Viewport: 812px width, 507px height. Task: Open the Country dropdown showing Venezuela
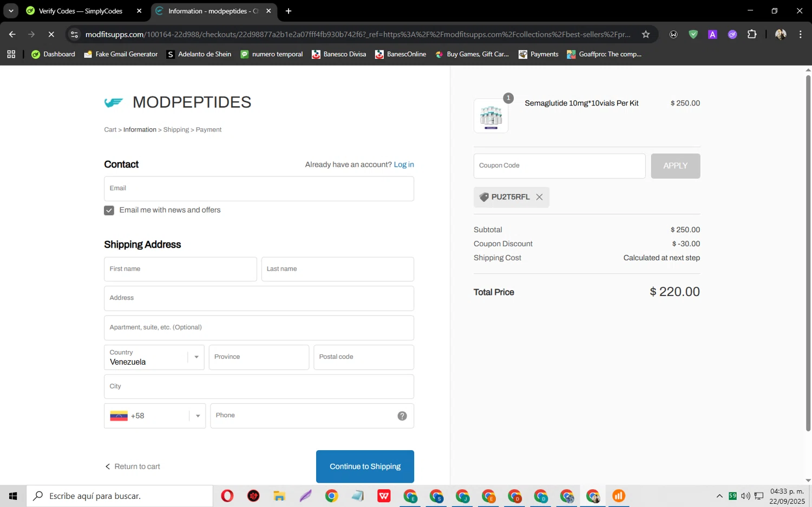(154, 357)
